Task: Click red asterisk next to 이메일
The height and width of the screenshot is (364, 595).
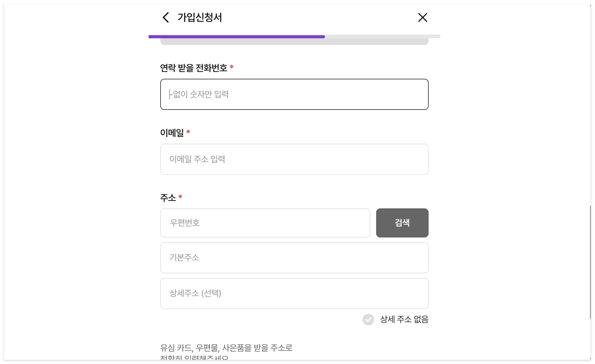Action: pyautogui.click(x=188, y=132)
